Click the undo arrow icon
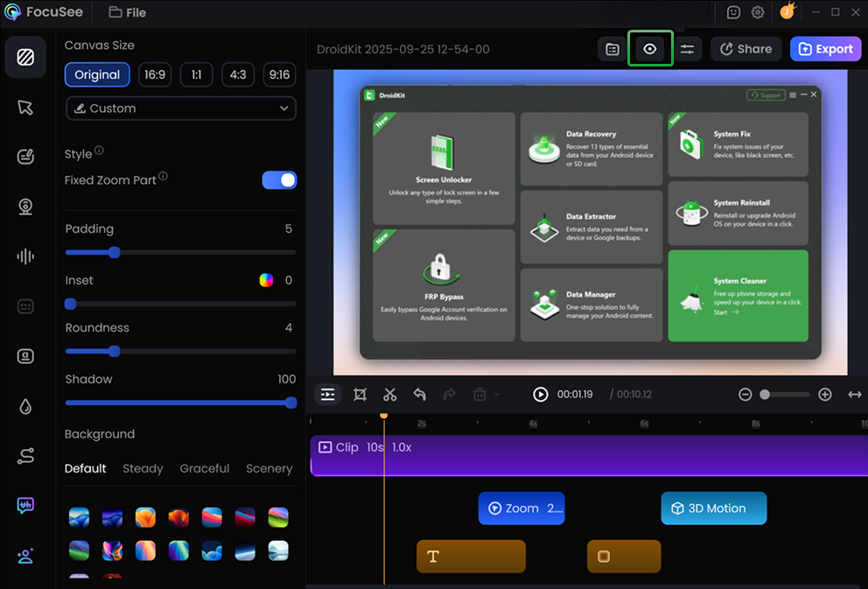 pyautogui.click(x=420, y=394)
